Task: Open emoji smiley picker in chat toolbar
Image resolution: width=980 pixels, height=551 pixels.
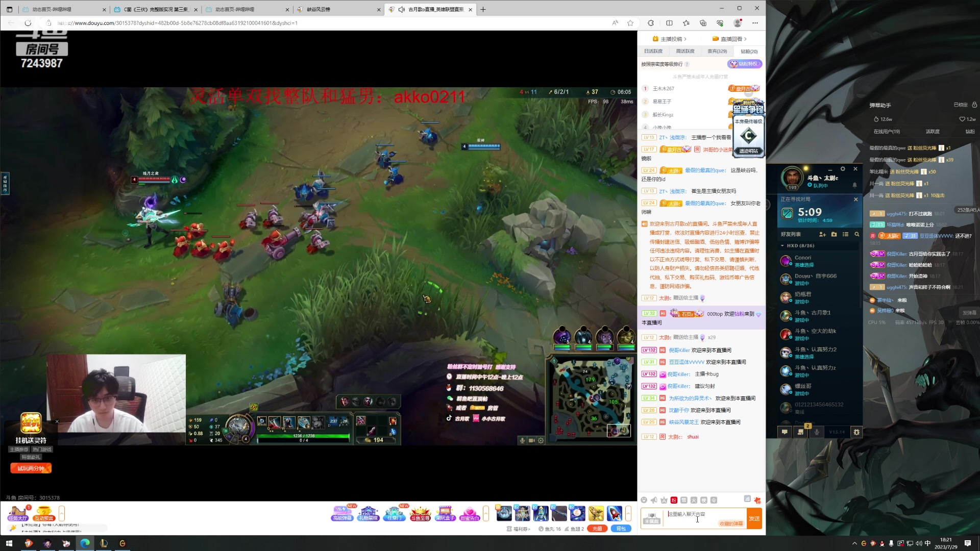Action: tap(644, 500)
